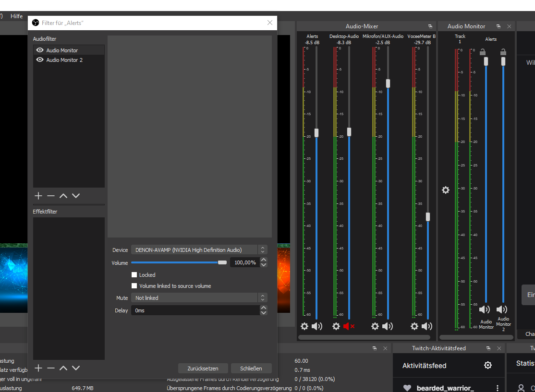
Task: Click the Audio Monitor panel gear icon
Action: (x=446, y=190)
